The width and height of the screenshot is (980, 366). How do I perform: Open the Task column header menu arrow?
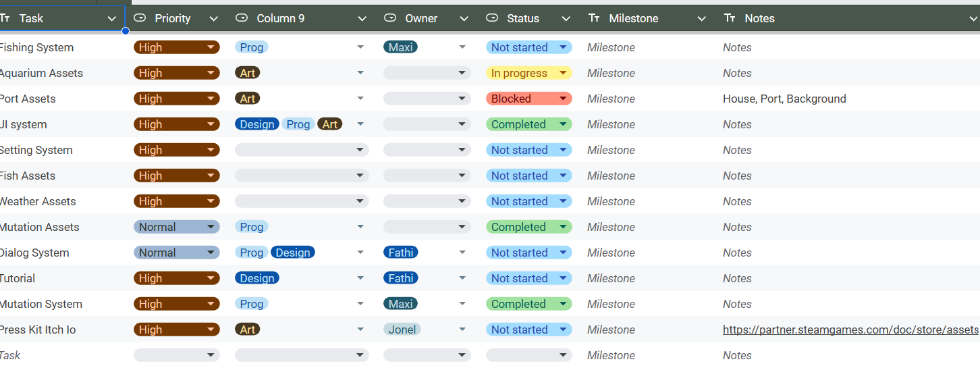coord(112,19)
